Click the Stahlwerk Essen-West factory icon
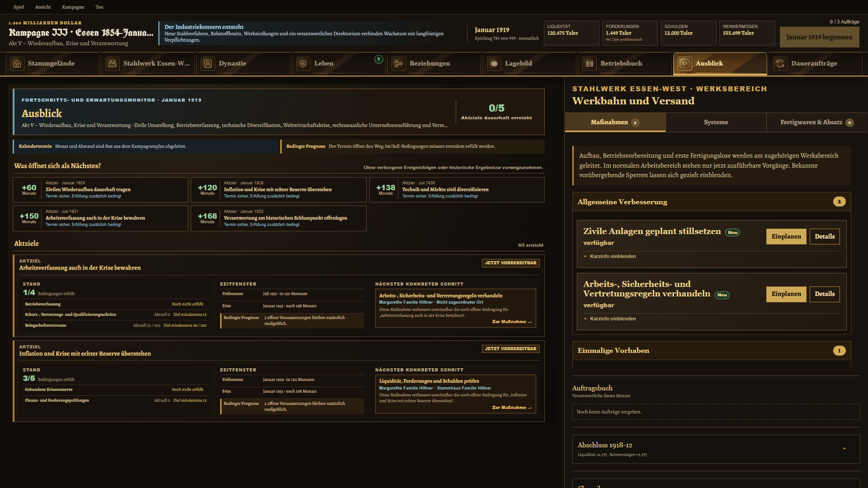 pos(113,64)
